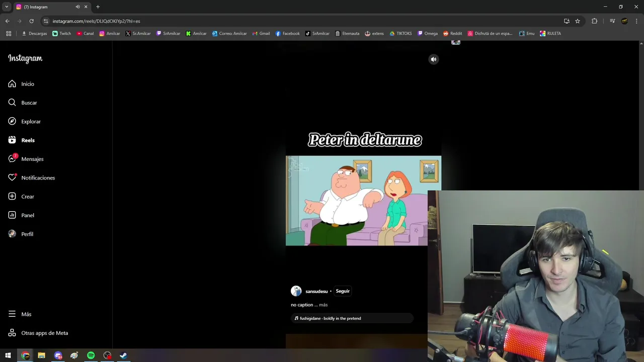The image size is (644, 362).
Task: Open the Omega Twitch bookmark
Action: pos(428,34)
